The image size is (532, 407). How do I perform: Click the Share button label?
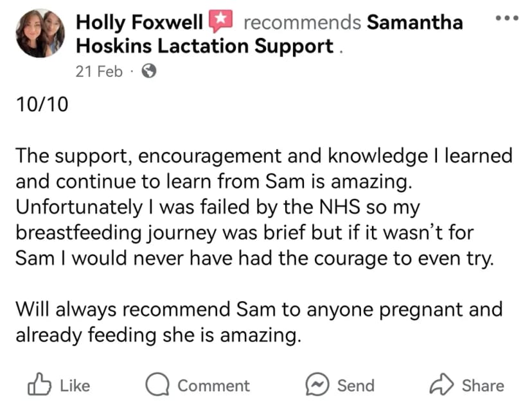483,386
